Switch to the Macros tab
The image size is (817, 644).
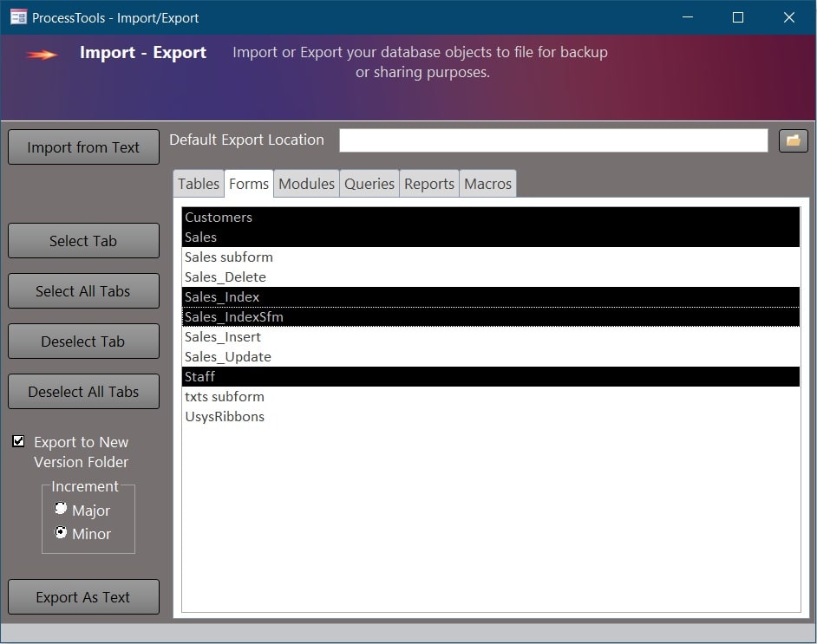(487, 183)
